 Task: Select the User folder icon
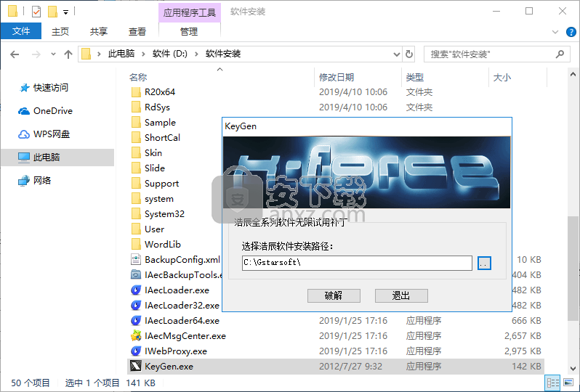point(136,229)
